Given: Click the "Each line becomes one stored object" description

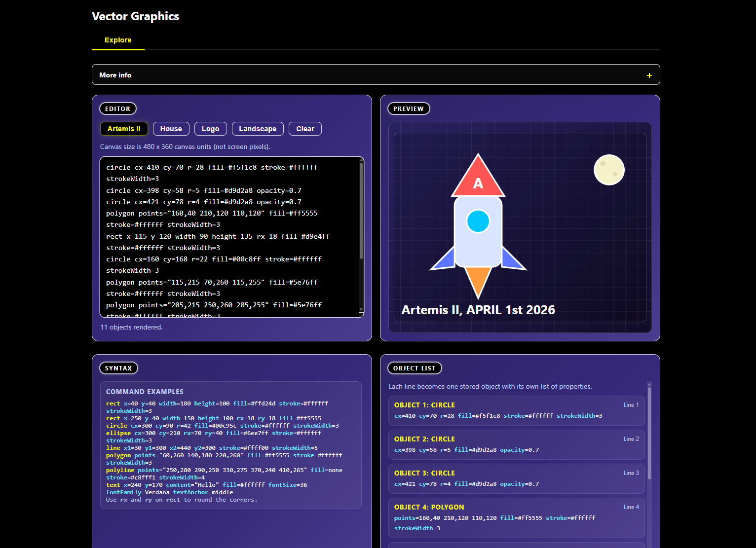Looking at the screenshot, I should [490, 386].
